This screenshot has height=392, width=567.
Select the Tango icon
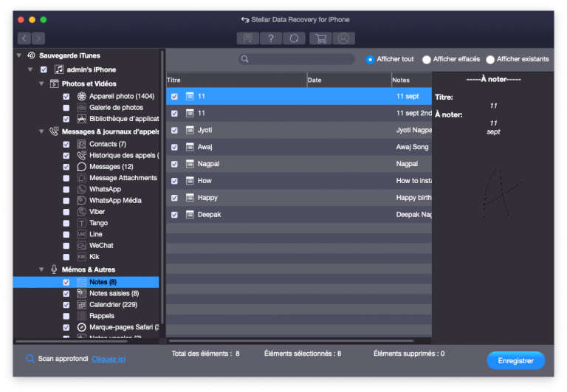click(x=82, y=223)
